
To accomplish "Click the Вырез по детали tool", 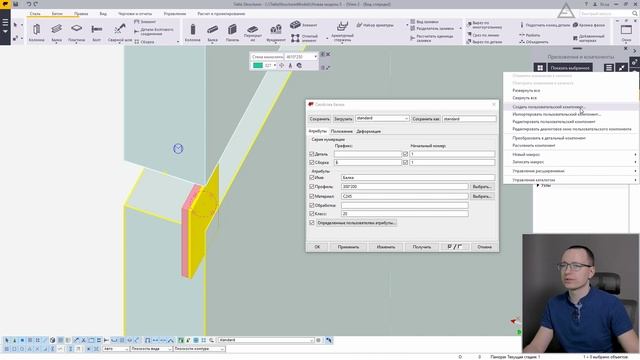I will [x=484, y=42].
